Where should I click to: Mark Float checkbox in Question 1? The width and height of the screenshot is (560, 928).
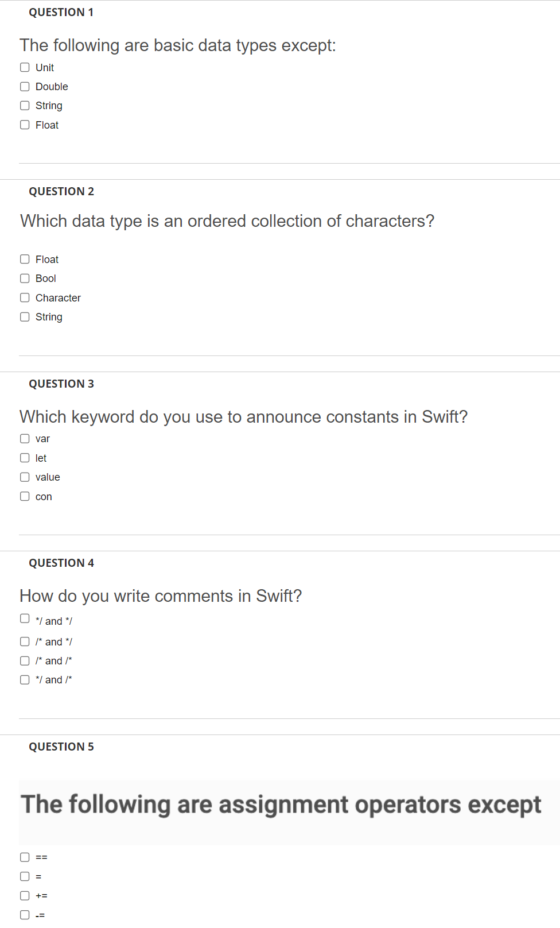coord(25,125)
